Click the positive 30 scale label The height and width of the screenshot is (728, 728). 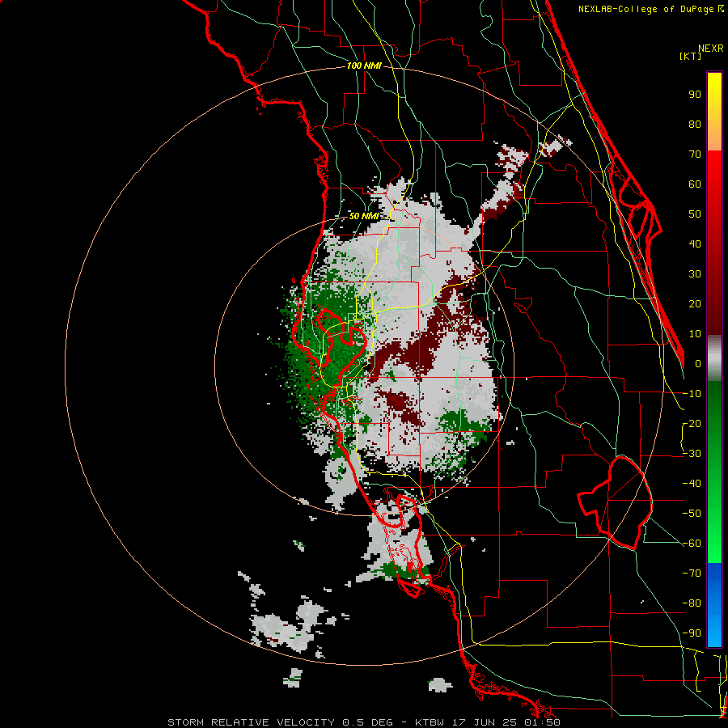695,274
